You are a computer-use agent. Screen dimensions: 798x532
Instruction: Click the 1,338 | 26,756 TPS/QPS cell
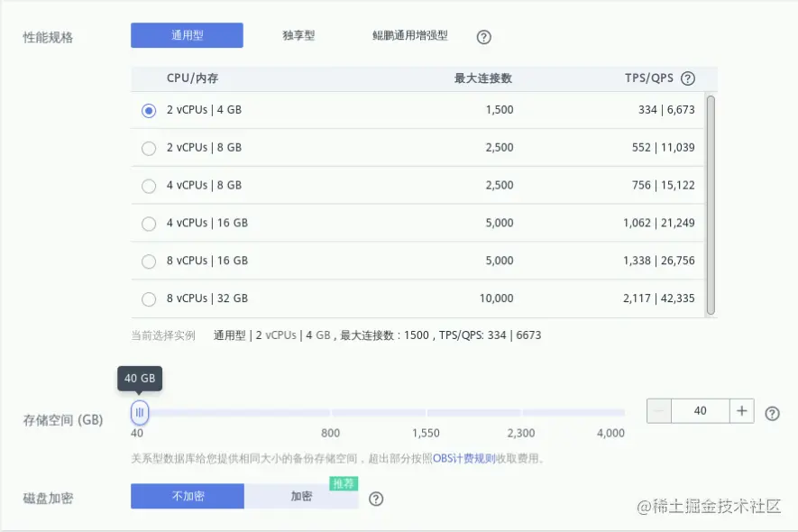(x=658, y=261)
